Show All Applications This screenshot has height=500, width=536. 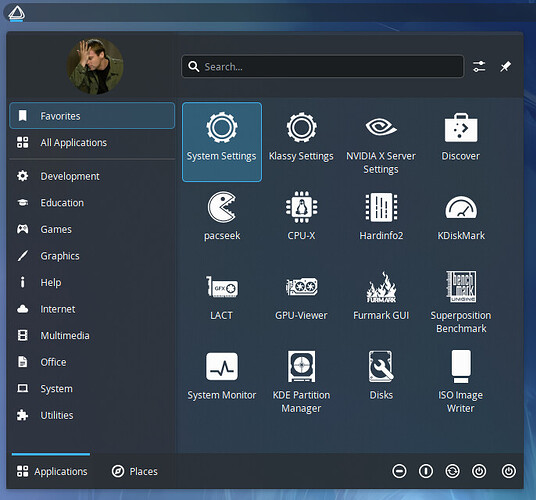click(x=92, y=143)
